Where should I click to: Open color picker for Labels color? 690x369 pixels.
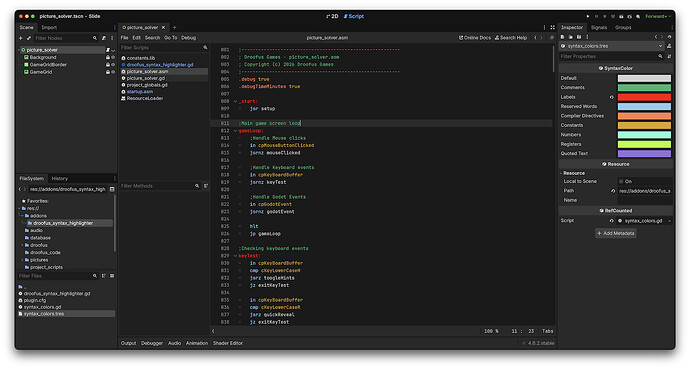[x=644, y=97]
